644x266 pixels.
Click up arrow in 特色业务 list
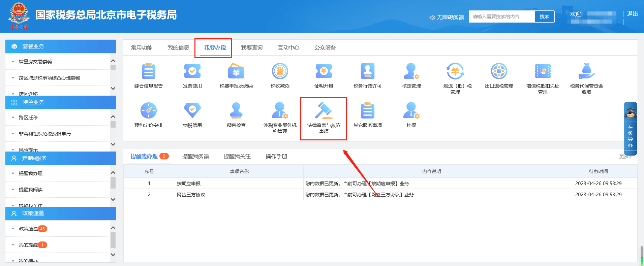pos(113,117)
